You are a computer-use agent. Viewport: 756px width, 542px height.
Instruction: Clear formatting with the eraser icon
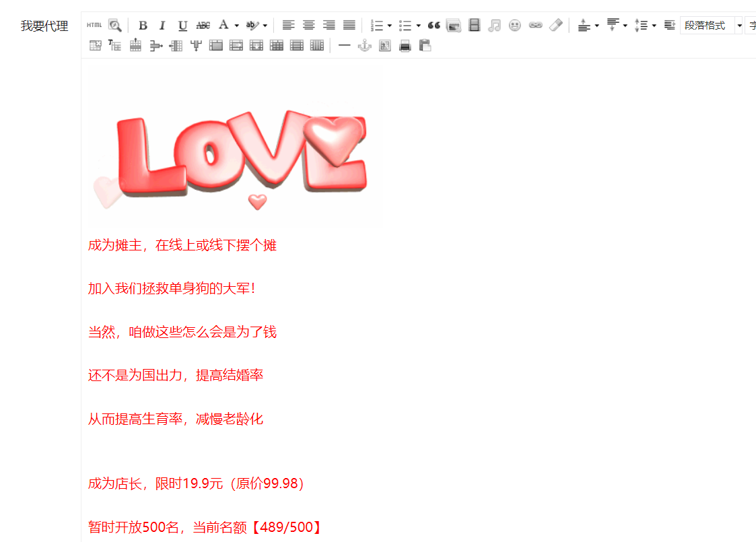pyautogui.click(x=555, y=26)
